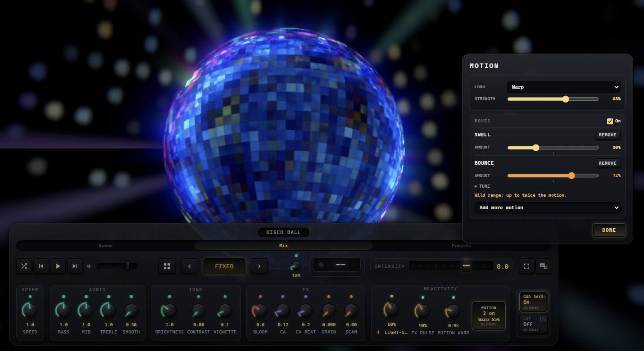Switch to the Mix tab

point(284,246)
